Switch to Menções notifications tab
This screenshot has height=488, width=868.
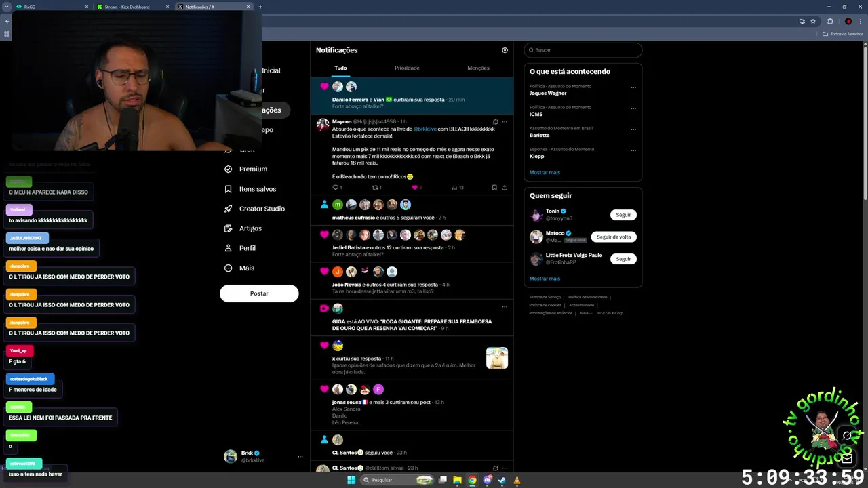pos(478,68)
